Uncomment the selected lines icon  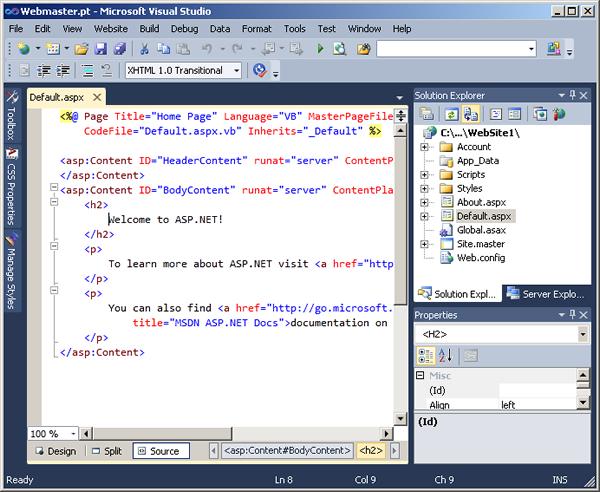point(106,70)
